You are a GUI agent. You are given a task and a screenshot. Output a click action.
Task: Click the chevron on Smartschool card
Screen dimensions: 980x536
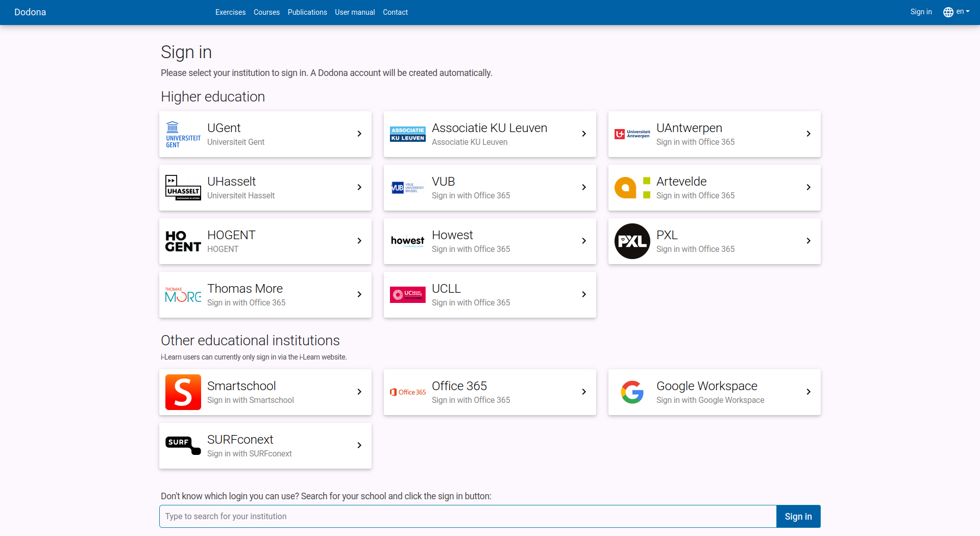[359, 392]
